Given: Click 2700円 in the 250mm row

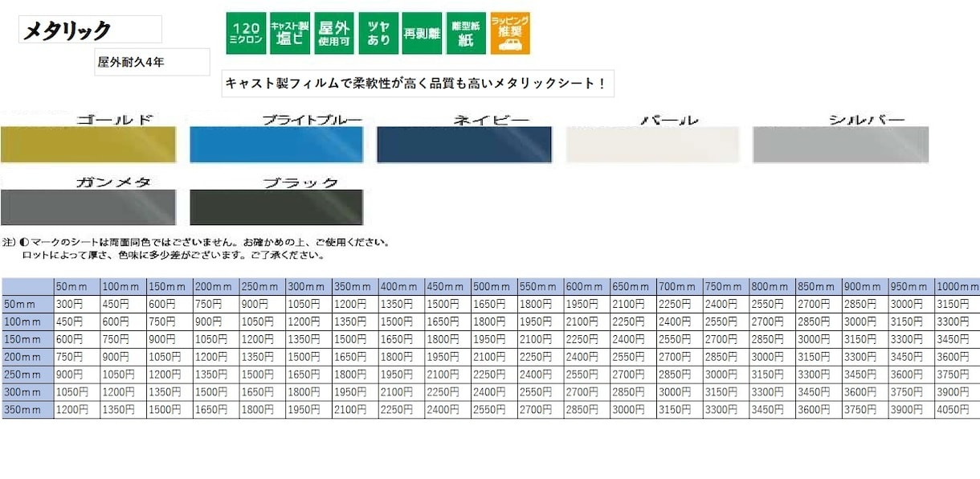Looking at the screenshot, I should 634,375.
